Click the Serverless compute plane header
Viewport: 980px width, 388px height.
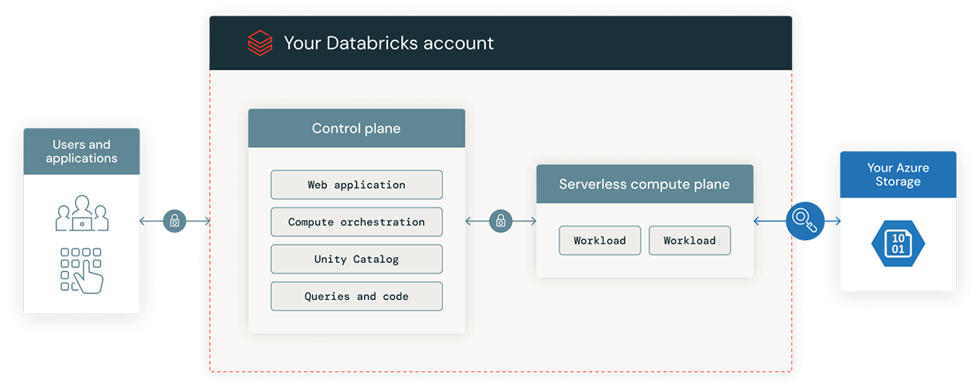click(x=644, y=184)
